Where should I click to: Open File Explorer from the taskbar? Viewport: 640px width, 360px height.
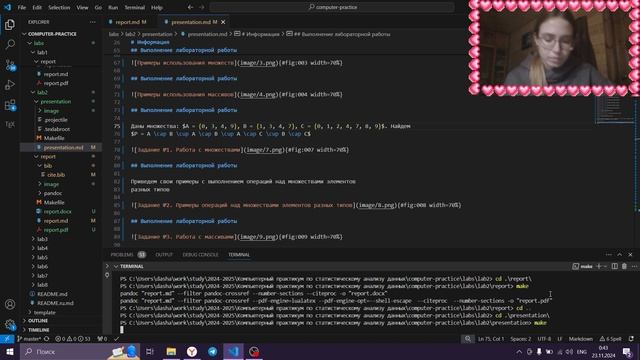click(171, 351)
